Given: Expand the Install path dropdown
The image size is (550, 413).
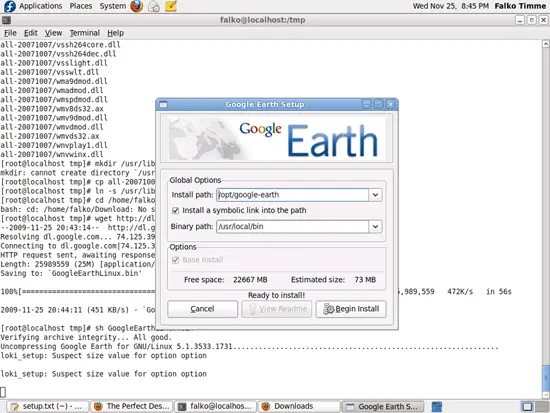Looking at the screenshot, I should click(x=375, y=195).
